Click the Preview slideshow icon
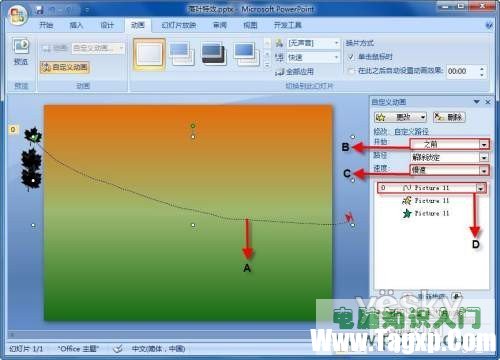The image size is (500, 360). point(21,46)
